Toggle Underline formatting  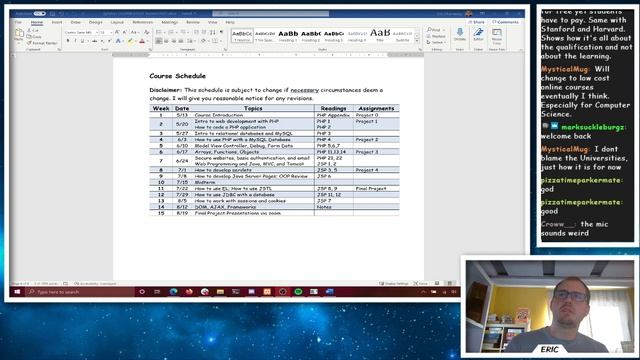pos(82,41)
